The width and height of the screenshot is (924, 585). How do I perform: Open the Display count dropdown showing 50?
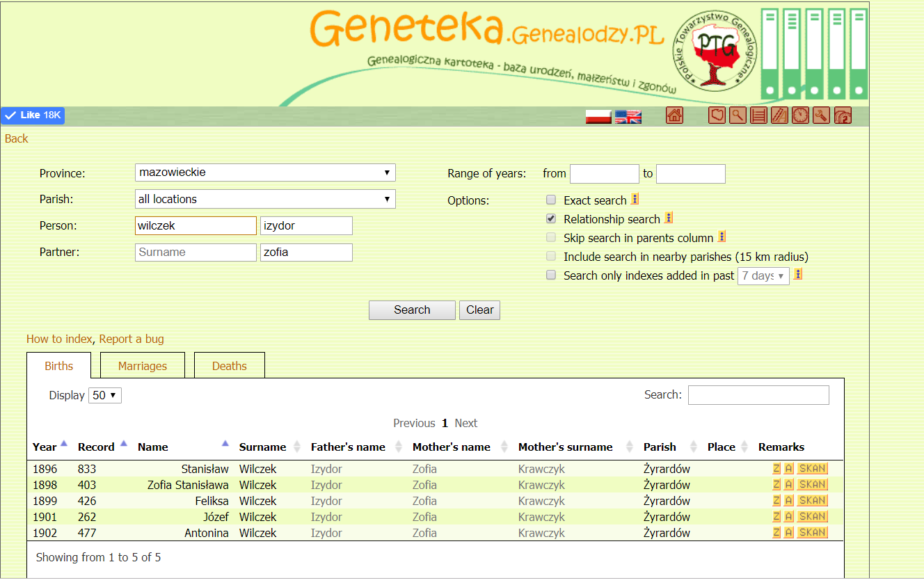pos(104,394)
